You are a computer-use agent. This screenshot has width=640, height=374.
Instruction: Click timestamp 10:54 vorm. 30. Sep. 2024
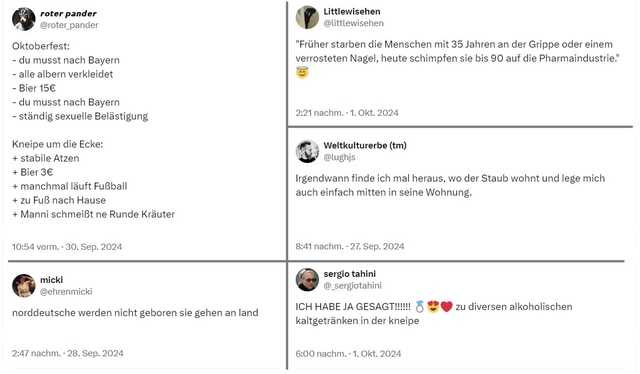67,247
